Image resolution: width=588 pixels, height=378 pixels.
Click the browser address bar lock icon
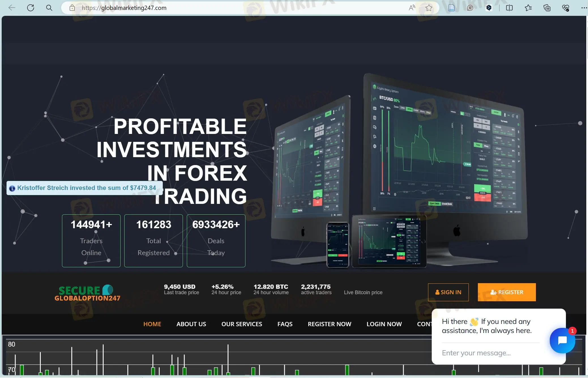(x=72, y=8)
